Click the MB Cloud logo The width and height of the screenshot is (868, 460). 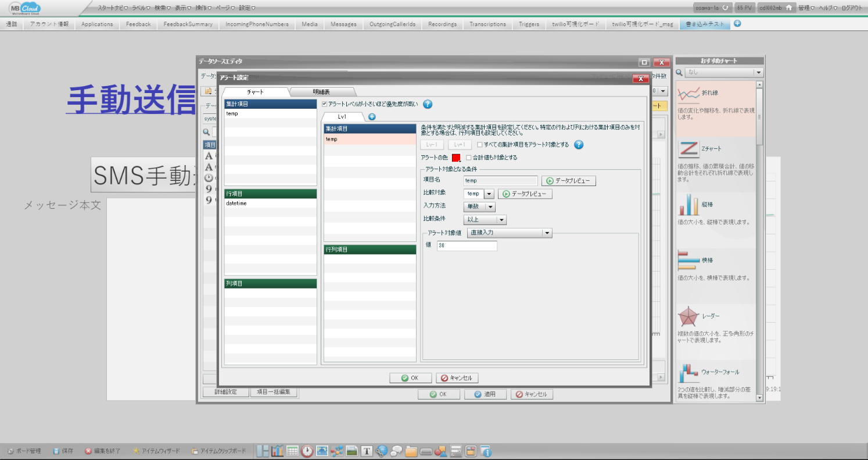coord(25,8)
